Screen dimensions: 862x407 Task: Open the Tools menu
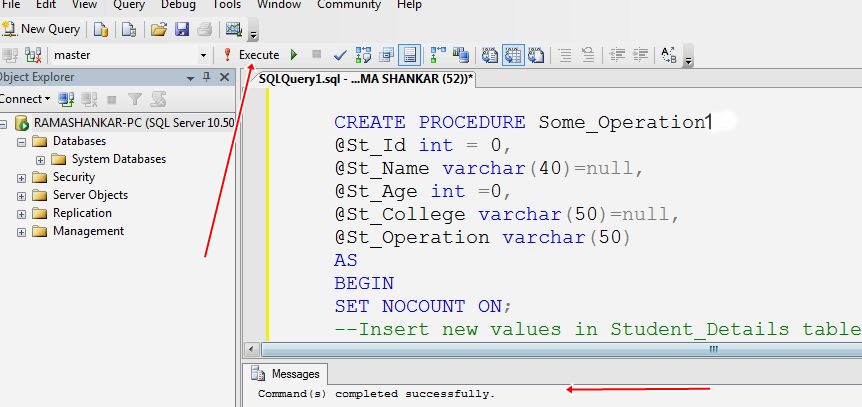pyautogui.click(x=226, y=5)
